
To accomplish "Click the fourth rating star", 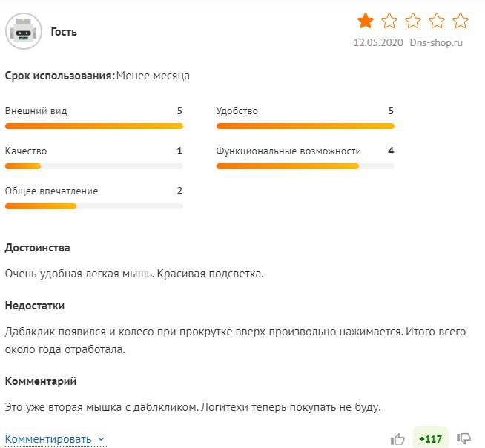I will 437,20.
